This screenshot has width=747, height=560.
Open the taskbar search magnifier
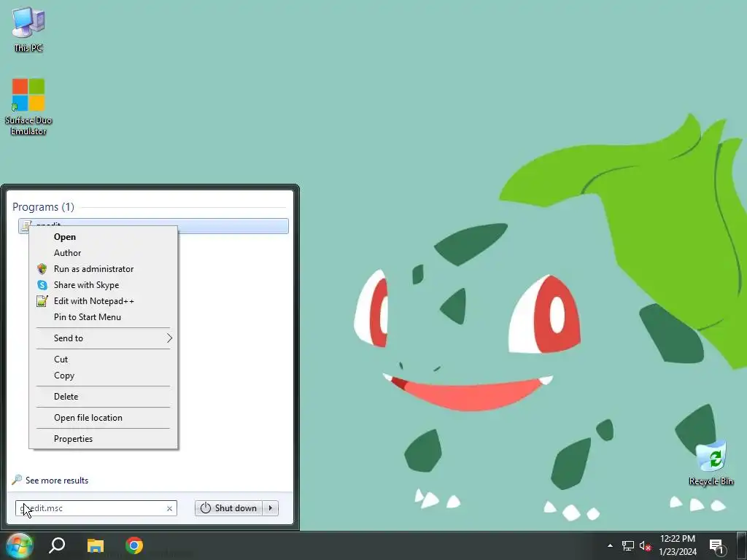click(57, 545)
